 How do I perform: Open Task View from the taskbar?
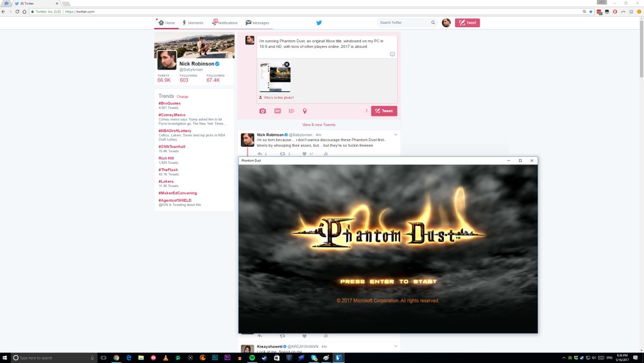tap(104, 358)
